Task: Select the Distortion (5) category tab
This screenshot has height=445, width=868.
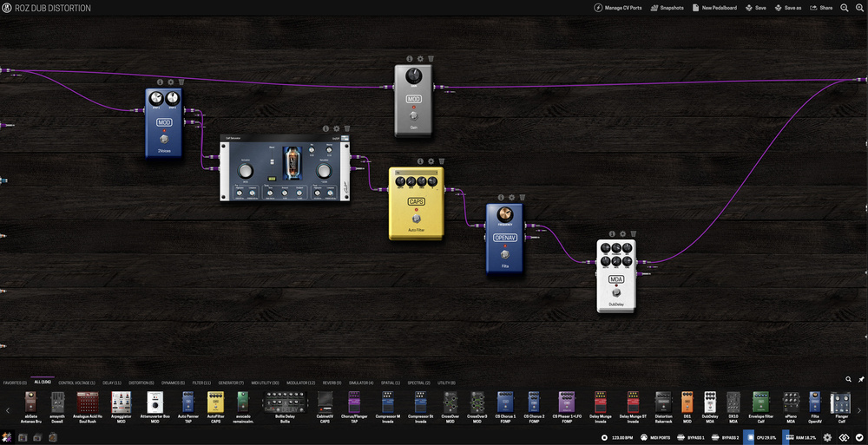Action: pyautogui.click(x=141, y=383)
